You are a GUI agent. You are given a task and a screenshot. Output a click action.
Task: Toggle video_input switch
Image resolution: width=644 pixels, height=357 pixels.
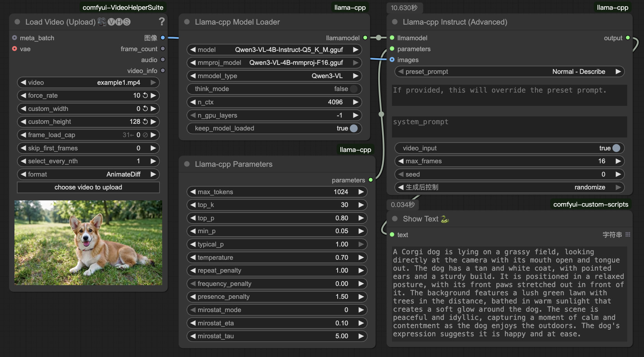tap(616, 148)
